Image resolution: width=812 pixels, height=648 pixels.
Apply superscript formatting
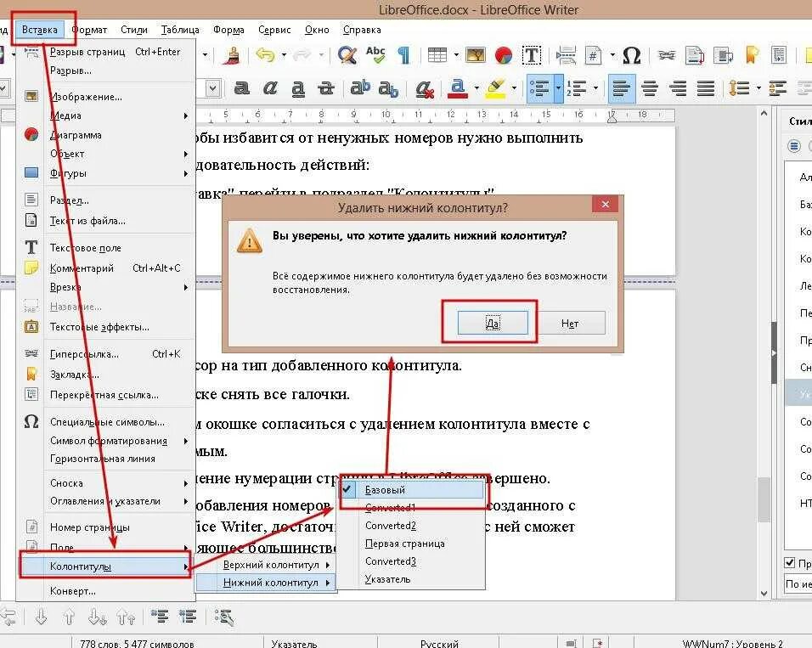360,88
